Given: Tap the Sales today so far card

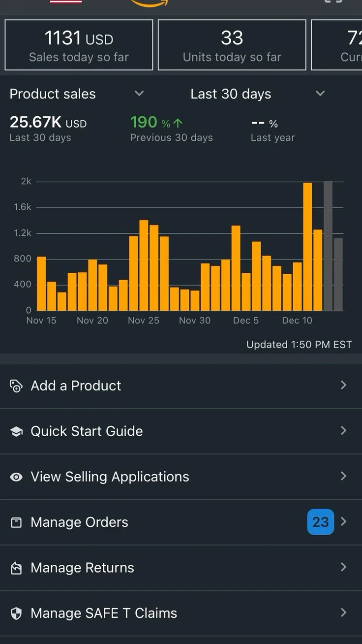Looking at the screenshot, I should 79,45.
